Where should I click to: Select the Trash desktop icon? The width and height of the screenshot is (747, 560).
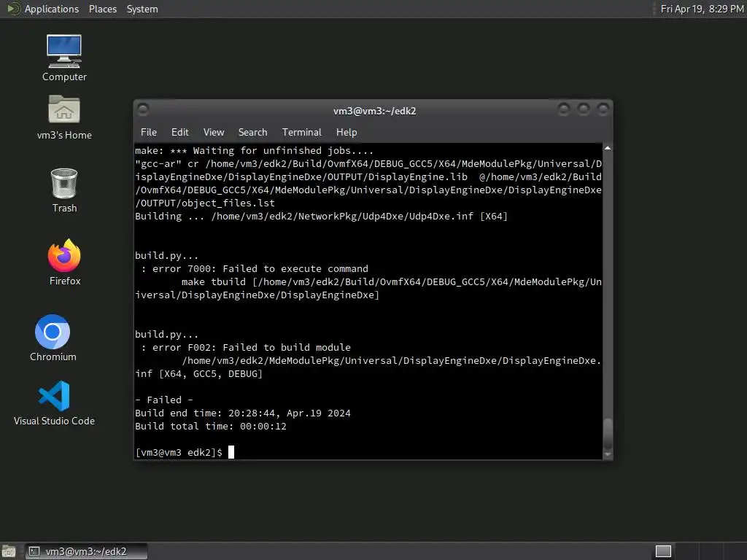[x=64, y=190]
